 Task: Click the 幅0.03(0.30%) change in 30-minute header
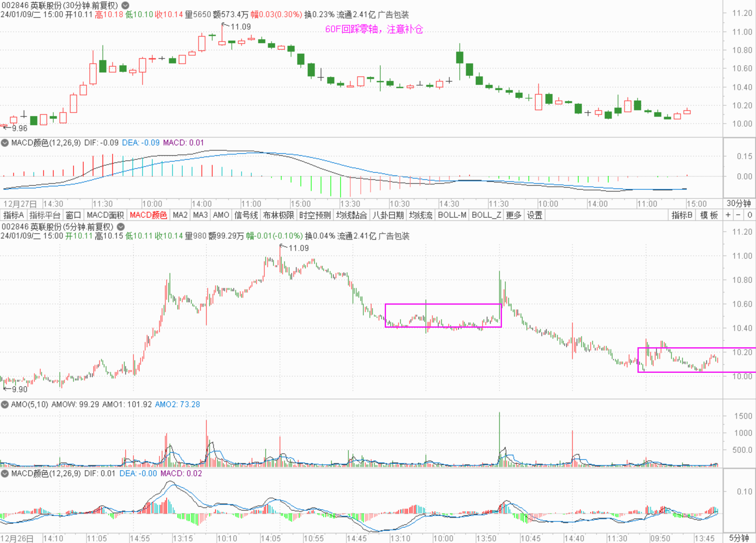coord(276,15)
